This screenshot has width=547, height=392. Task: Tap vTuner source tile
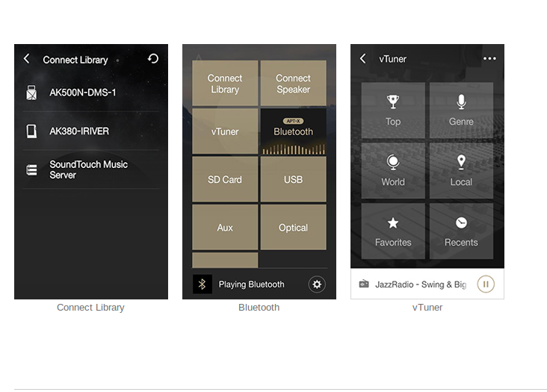click(225, 131)
